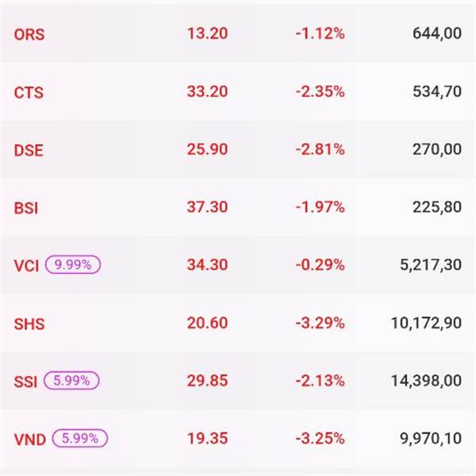Screen dimensions: 476x476
Task: Open the ORS stock ticker
Action: tap(29, 34)
